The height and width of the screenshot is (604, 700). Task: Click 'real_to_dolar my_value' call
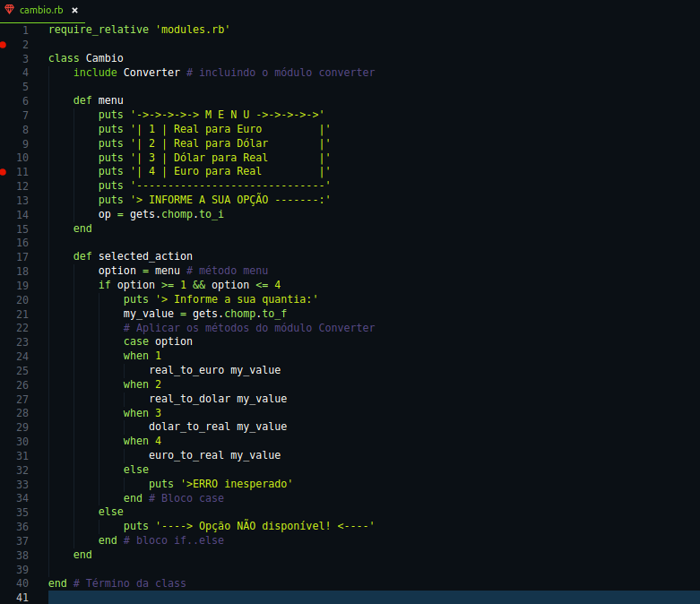pyautogui.click(x=218, y=399)
